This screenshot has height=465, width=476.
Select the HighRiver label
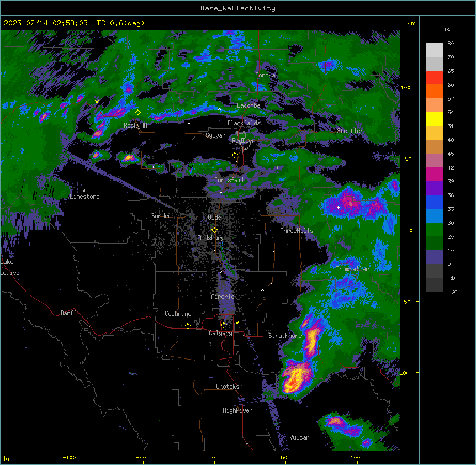237,410
